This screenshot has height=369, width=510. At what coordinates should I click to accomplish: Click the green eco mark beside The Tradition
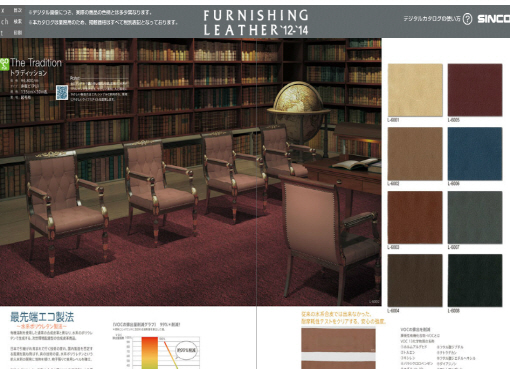[4, 64]
